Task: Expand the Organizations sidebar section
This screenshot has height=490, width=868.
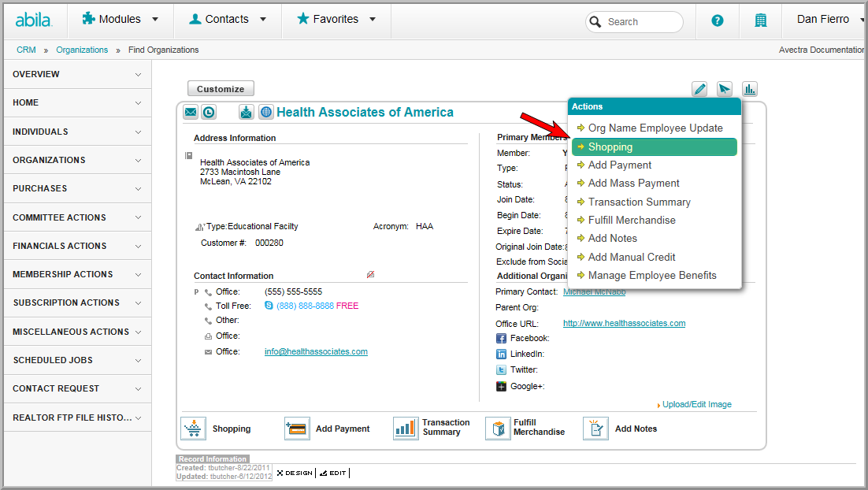Action: click(x=77, y=160)
